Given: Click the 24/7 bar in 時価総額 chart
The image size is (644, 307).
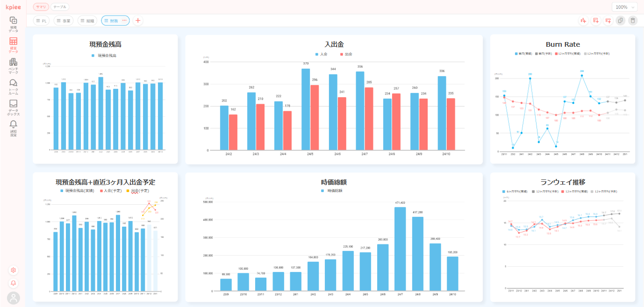Looking at the screenshot, I should pyautogui.click(x=400, y=249).
